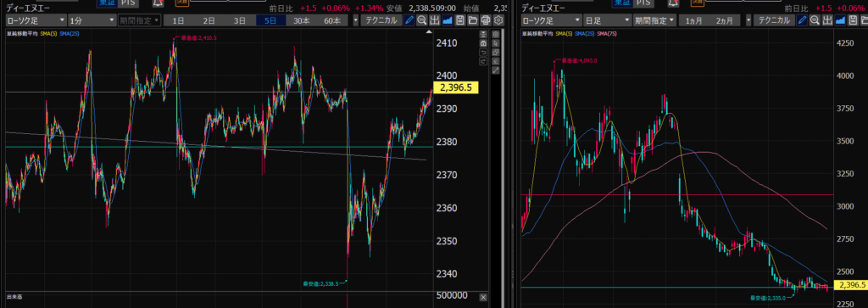Select the 1日 range tab

tap(178, 20)
